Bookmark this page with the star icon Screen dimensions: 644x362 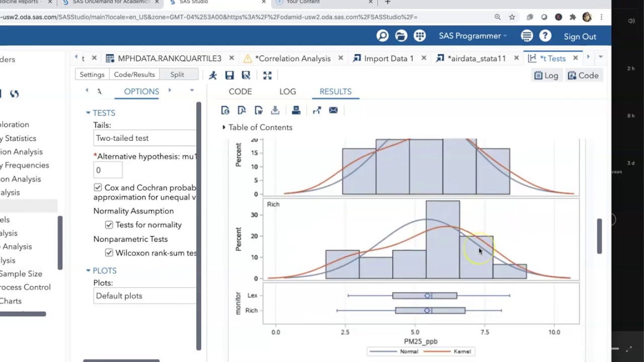[512, 17]
